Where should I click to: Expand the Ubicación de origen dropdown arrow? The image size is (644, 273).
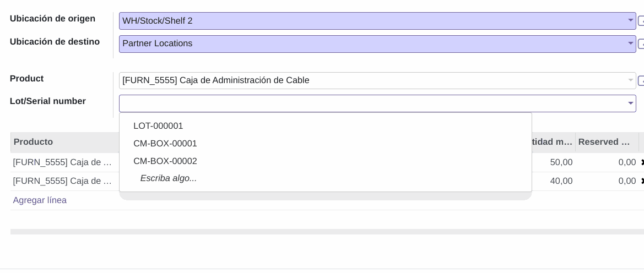(x=630, y=20)
